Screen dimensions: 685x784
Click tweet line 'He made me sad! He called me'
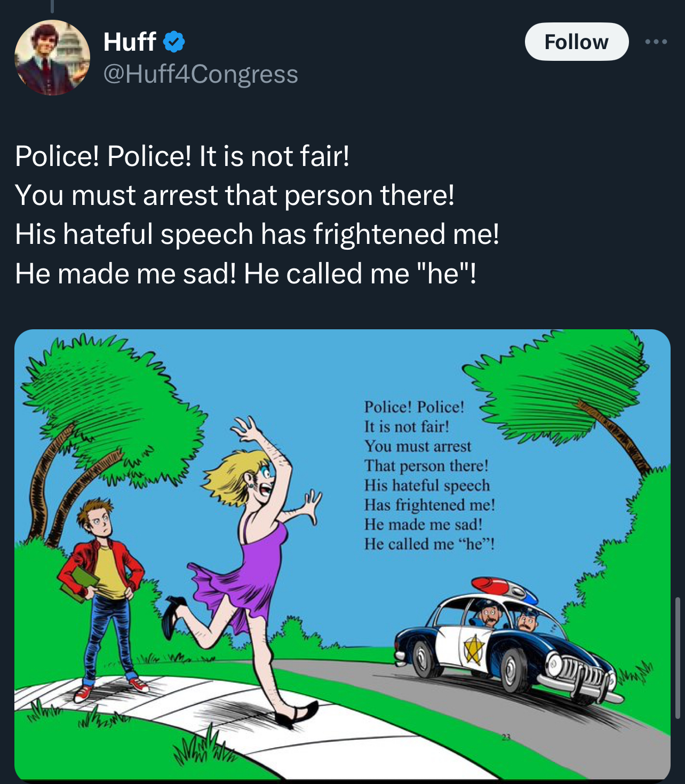click(212, 273)
